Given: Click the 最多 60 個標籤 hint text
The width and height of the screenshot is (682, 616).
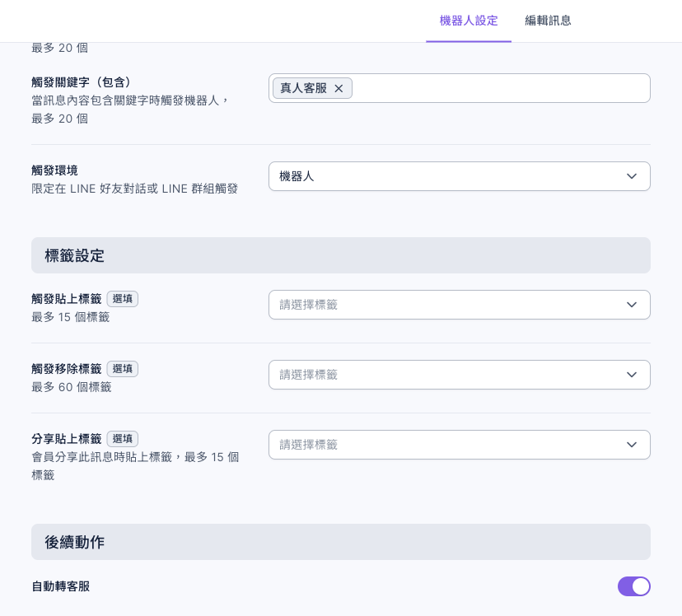Looking at the screenshot, I should click(x=72, y=387).
